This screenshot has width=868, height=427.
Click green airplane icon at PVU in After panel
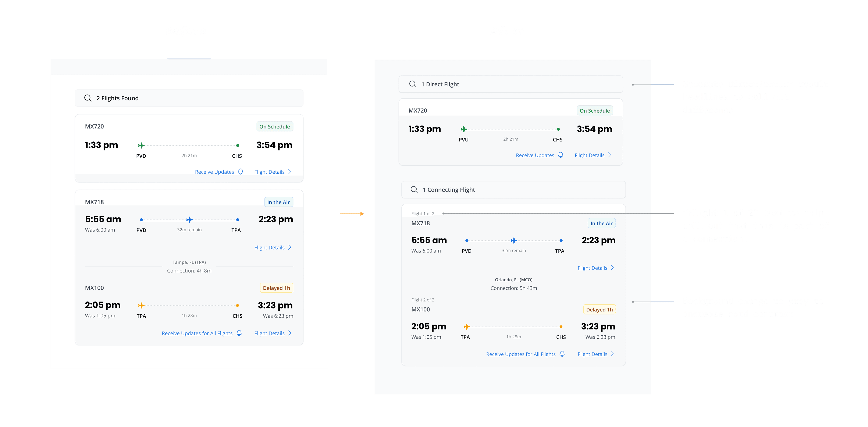point(464,129)
